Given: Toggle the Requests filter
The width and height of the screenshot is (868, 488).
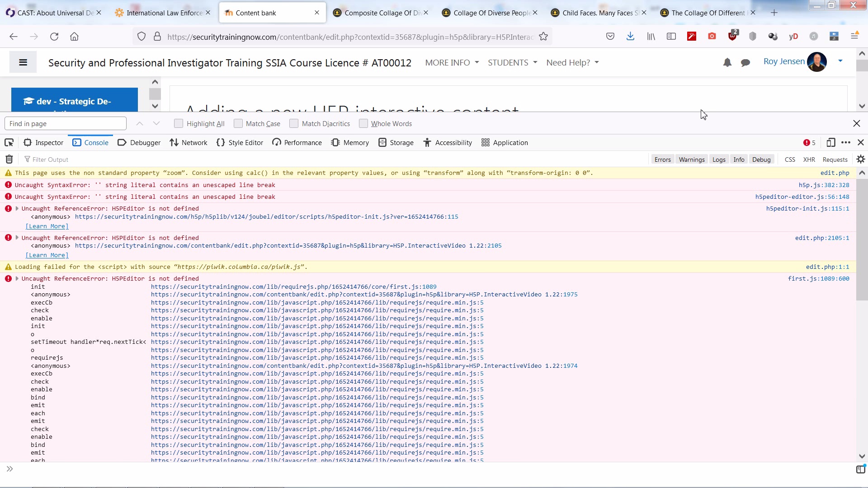Looking at the screenshot, I should (x=835, y=160).
